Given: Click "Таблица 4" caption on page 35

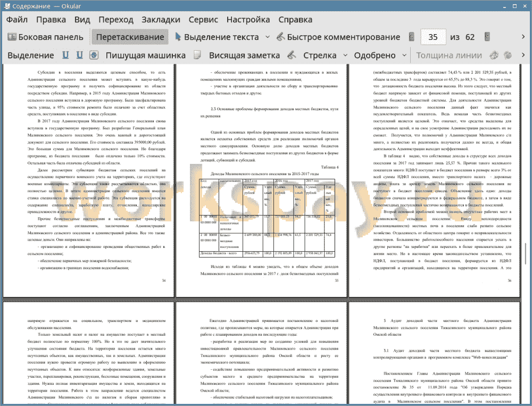Looking at the screenshot, I should (329, 167).
